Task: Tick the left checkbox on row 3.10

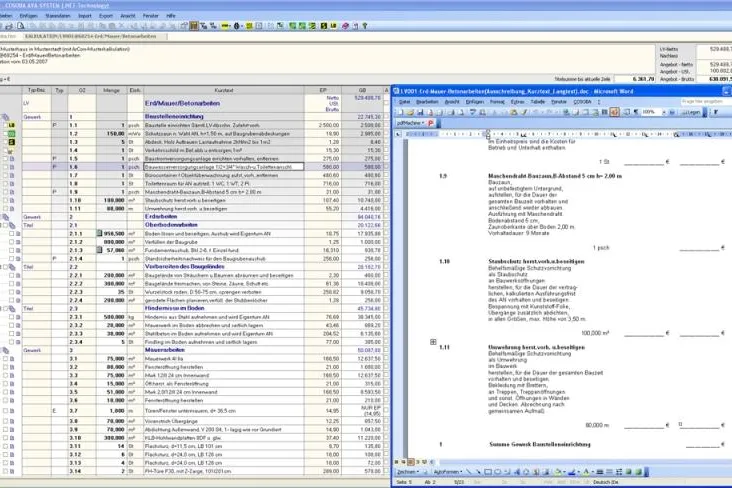Action: (x=6, y=438)
